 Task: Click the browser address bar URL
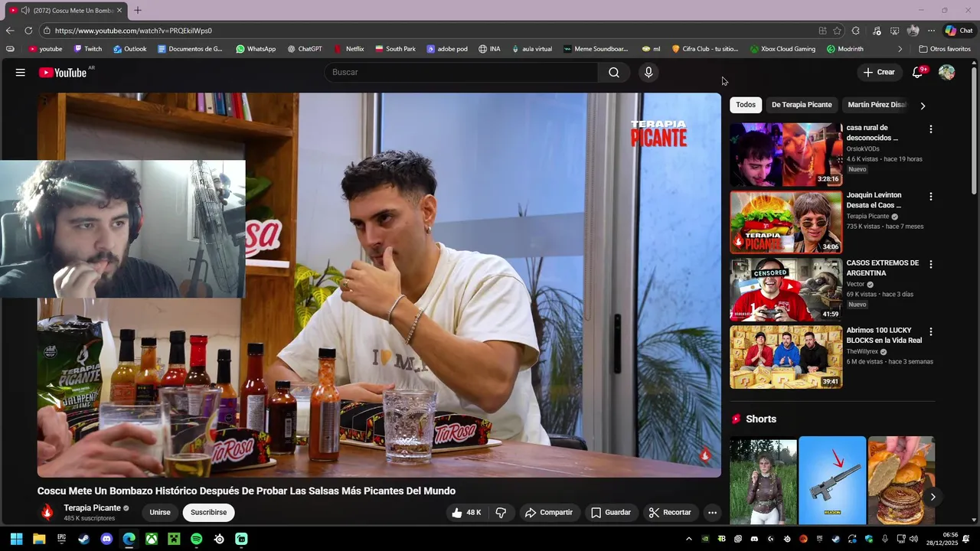coord(133,31)
